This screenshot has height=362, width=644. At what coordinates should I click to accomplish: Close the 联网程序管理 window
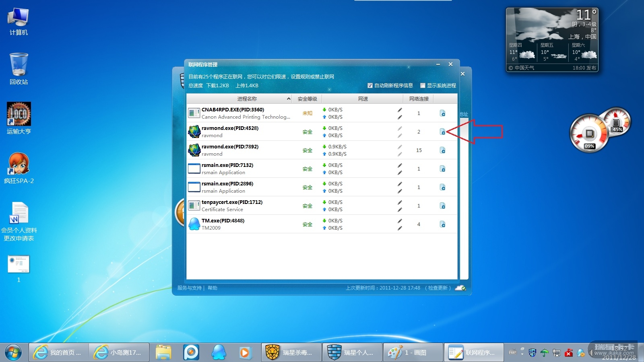click(451, 64)
